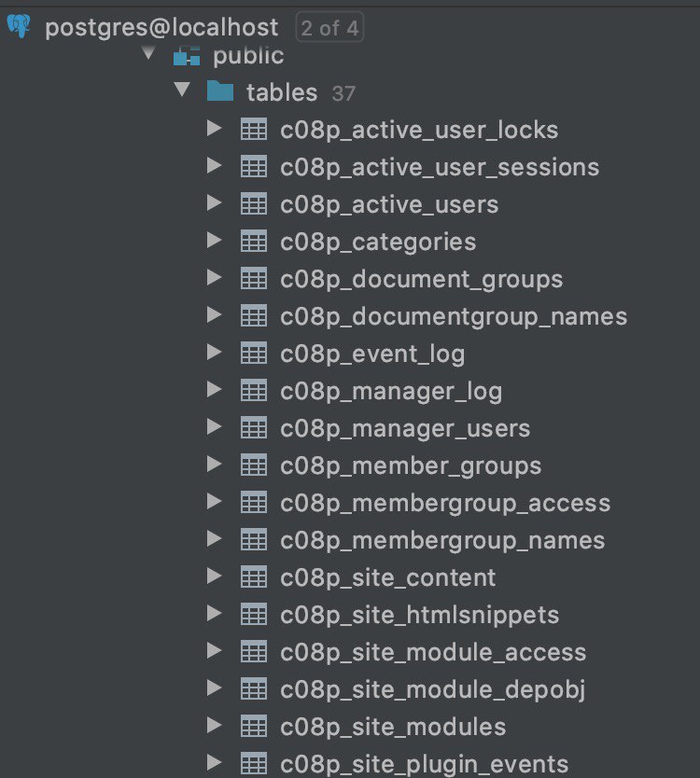Click table icon of c08p_manager_users
This screenshot has height=778, width=700.
254,427
